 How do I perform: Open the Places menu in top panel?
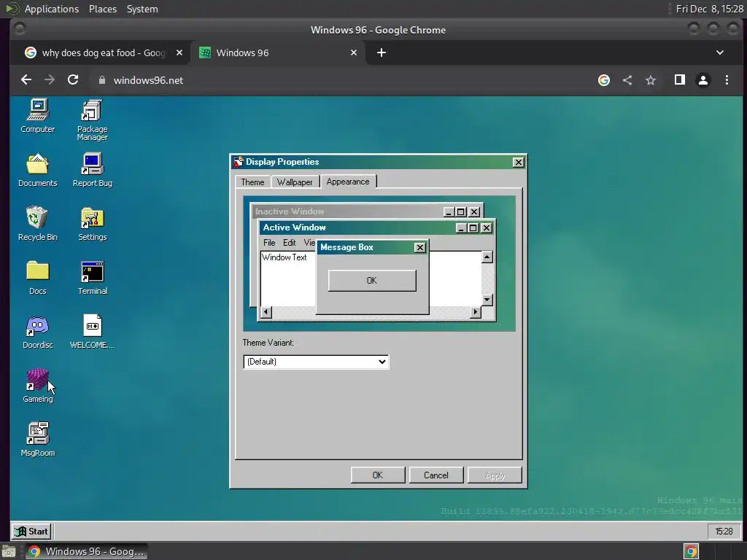pyautogui.click(x=103, y=9)
